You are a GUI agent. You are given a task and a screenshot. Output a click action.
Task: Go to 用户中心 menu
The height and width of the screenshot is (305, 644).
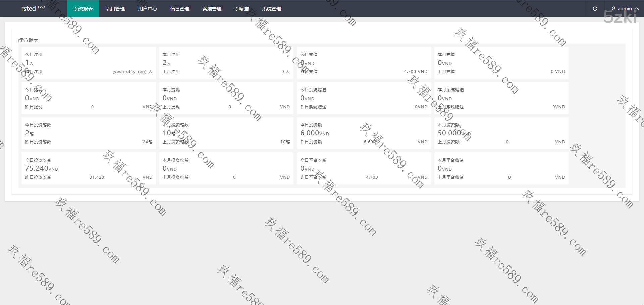point(148,9)
